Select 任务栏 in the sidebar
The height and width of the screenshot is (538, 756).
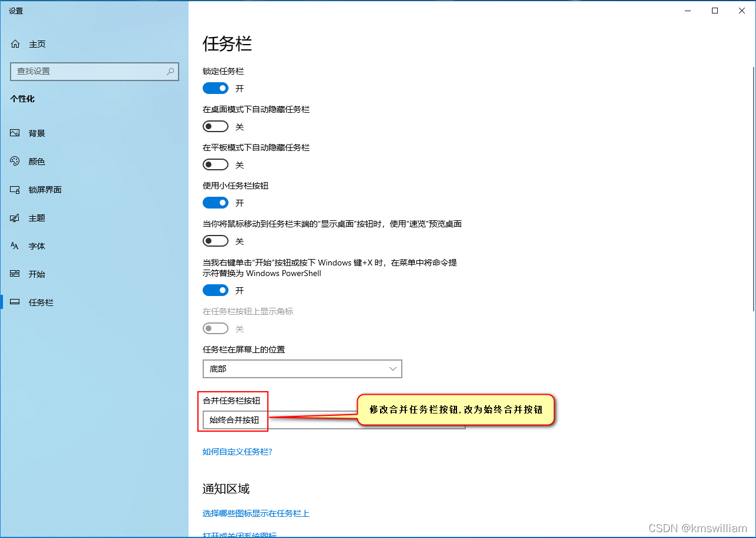94,302
